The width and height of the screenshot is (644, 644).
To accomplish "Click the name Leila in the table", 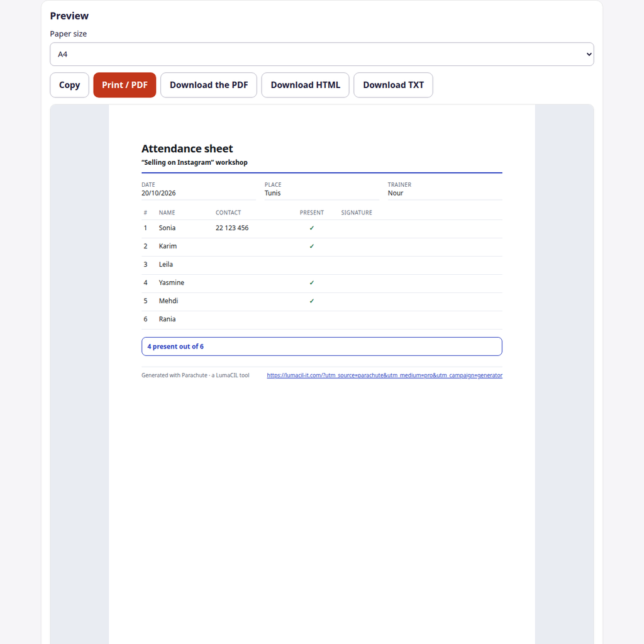I will click(x=166, y=265).
